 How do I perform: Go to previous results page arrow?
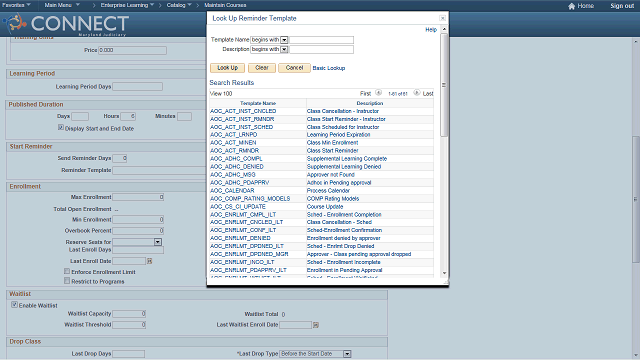click(x=378, y=93)
